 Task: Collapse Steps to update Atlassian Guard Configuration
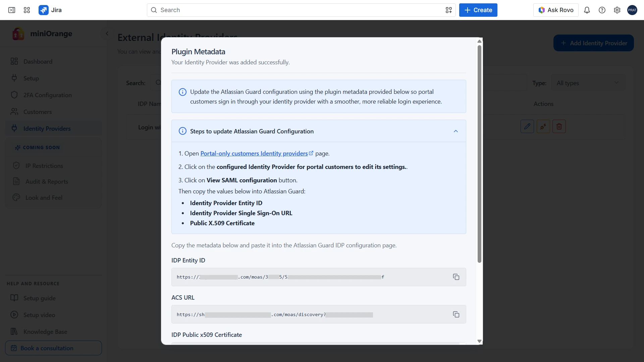pos(456,131)
